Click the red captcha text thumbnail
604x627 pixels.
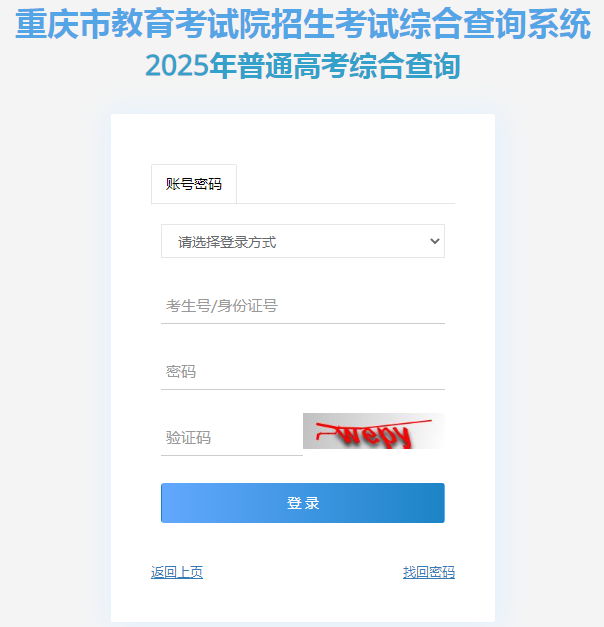[374, 431]
